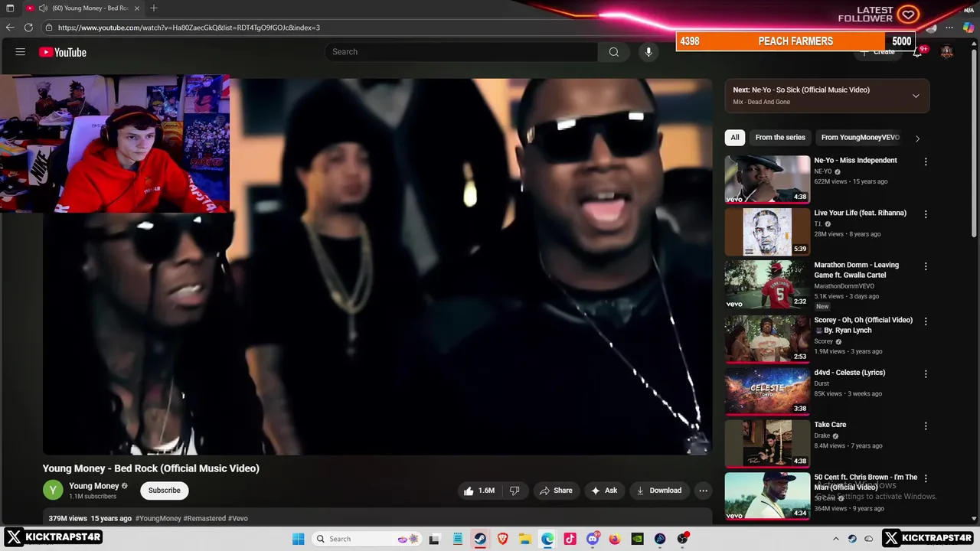Click the #Remastered hashtag
This screenshot has width=980, height=551.
[204, 518]
